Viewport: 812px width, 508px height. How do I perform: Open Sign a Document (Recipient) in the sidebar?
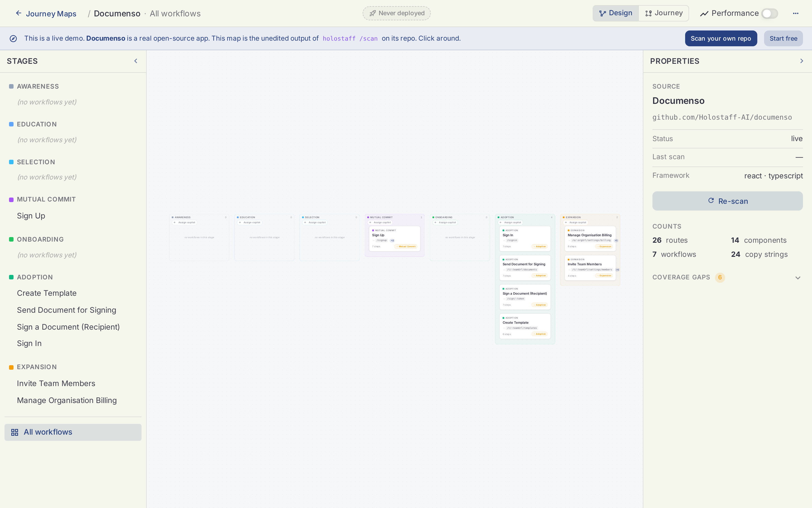[x=68, y=327]
